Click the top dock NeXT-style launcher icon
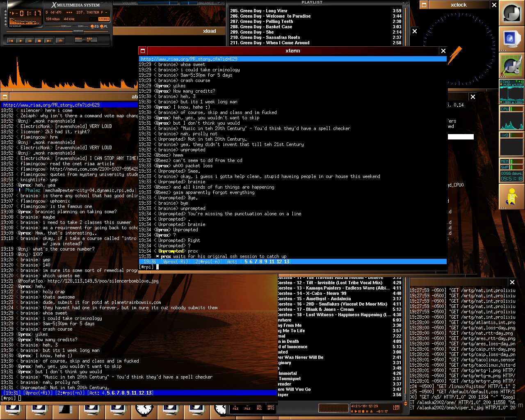Screen dimensions: 525x420 511,13
